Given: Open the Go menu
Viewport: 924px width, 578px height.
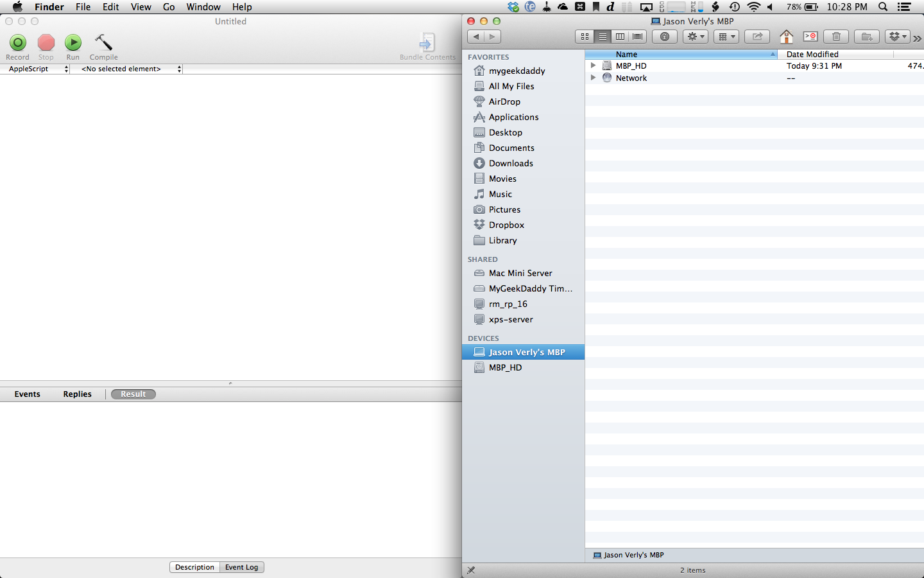Looking at the screenshot, I should pyautogui.click(x=169, y=7).
